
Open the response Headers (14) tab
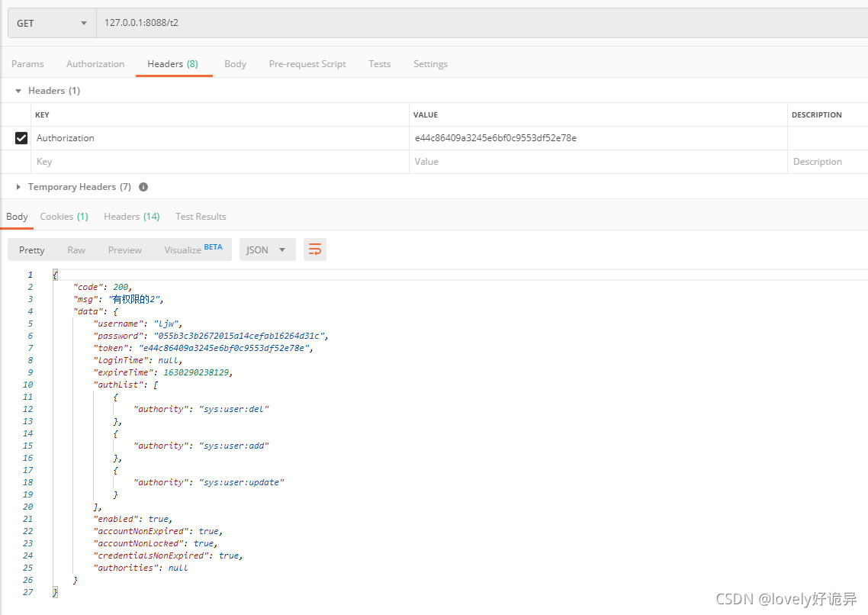point(132,217)
